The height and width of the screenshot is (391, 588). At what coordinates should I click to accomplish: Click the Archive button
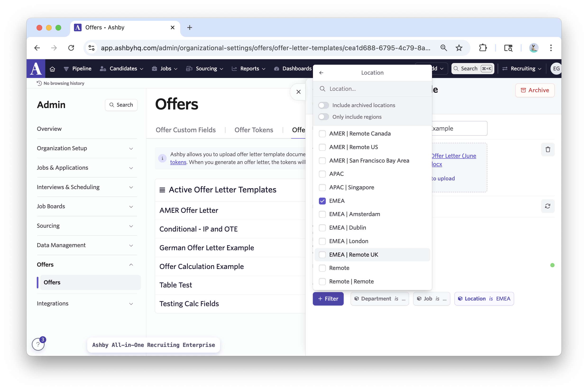[535, 90]
